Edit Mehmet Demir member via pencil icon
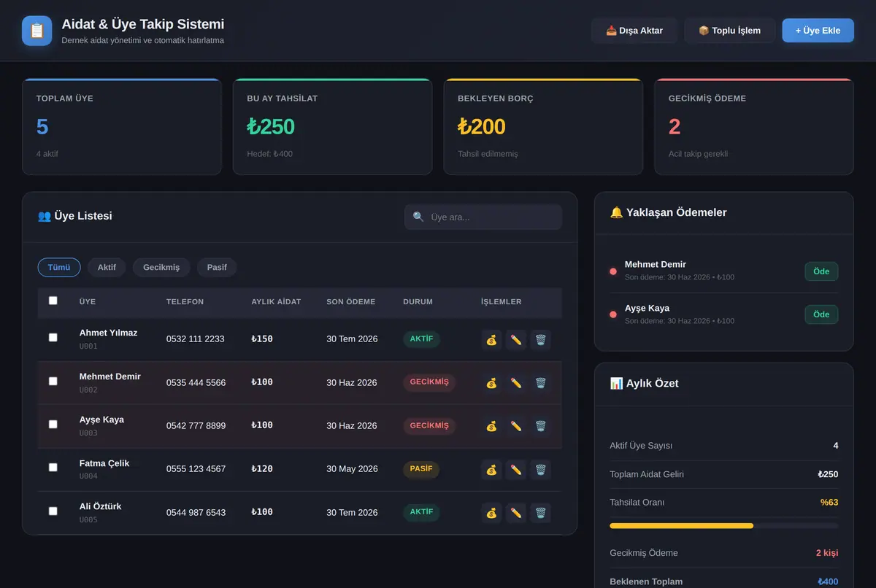The height and width of the screenshot is (588, 876). [x=516, y=383]
